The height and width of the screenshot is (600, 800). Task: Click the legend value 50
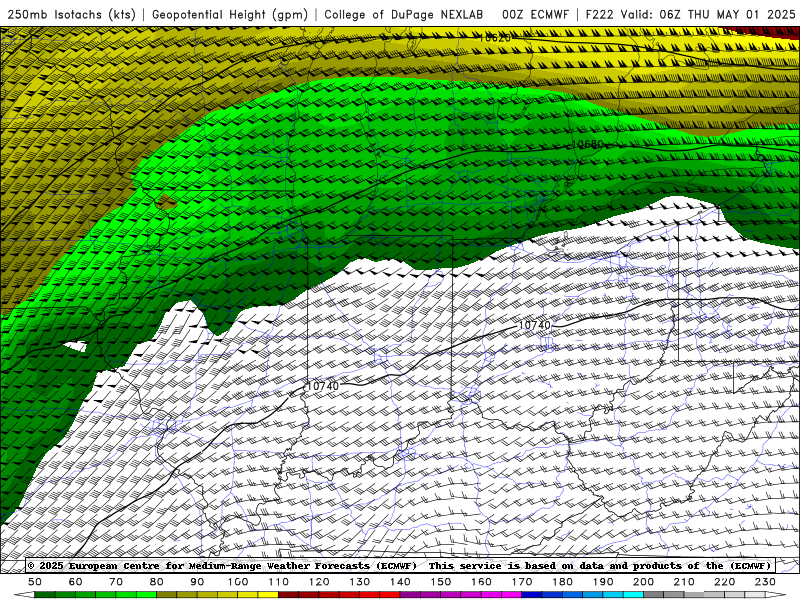(35, 582)
